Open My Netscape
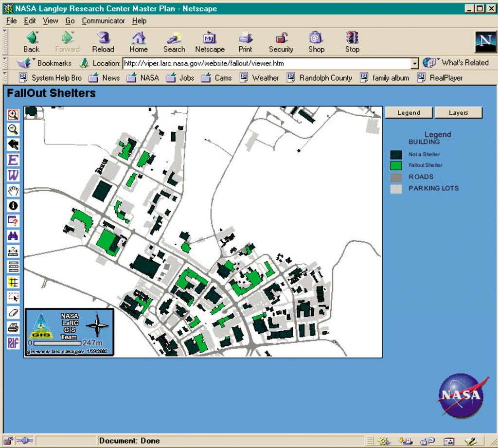The width and height of the screenshot is (498, 448). [210, 42]
